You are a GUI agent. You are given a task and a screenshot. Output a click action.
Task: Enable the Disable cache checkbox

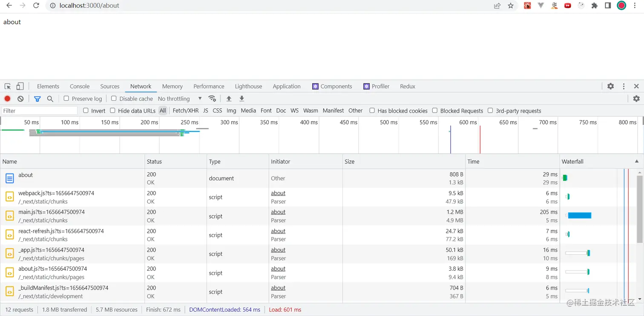point(114,99)
